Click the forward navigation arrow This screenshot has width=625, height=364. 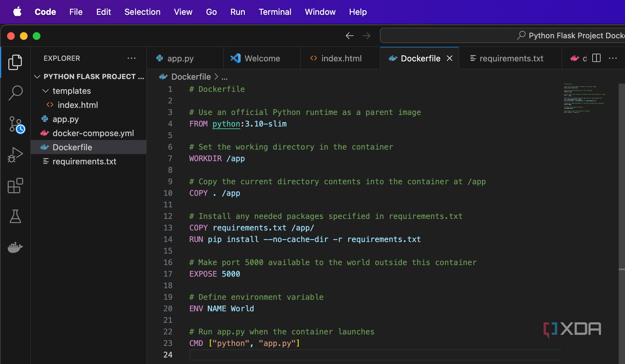pyautogui.click(x=366, y=35)
